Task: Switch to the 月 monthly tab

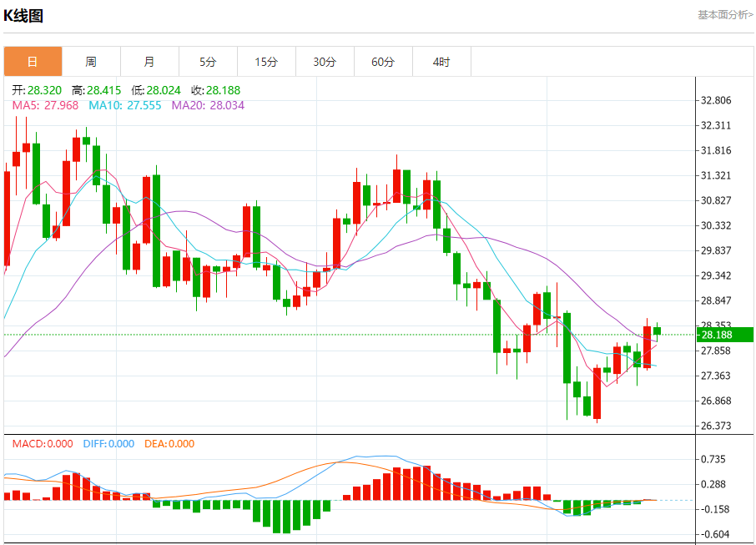Action: (149, 62)
